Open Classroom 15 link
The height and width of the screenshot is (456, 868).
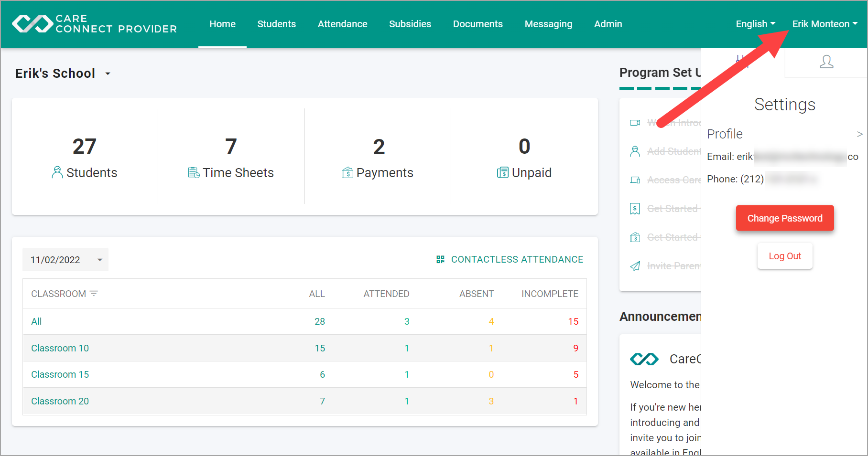60,374
